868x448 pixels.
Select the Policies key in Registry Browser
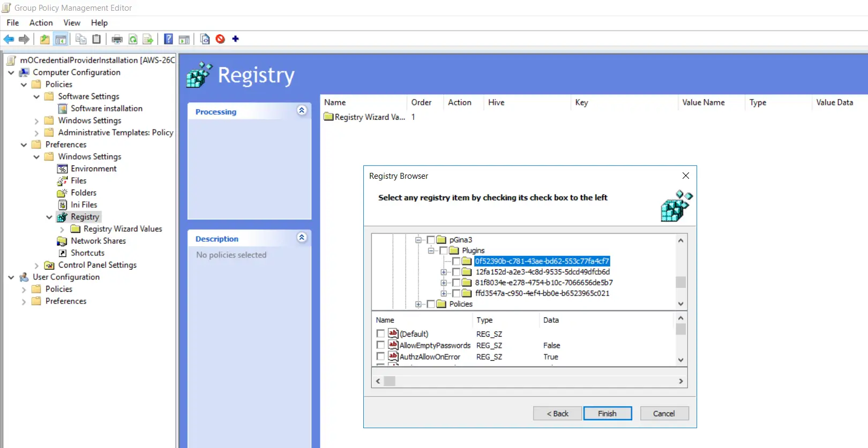[x=461, y=304]
